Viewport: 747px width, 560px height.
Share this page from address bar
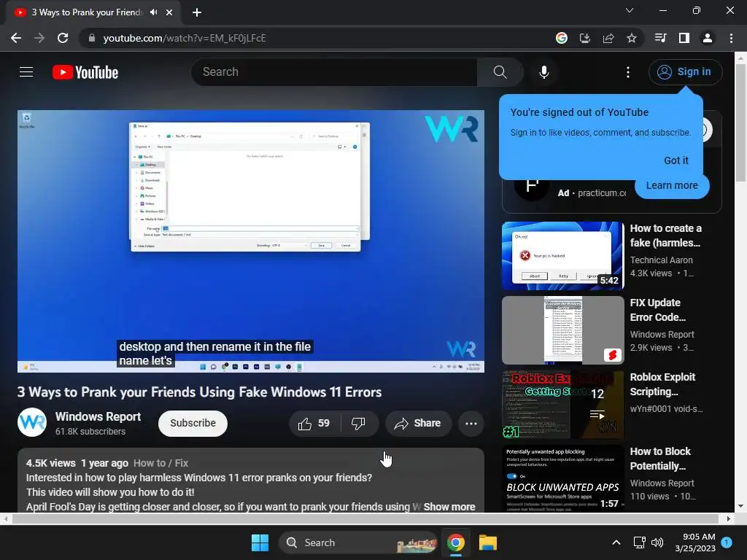(608, 38)
